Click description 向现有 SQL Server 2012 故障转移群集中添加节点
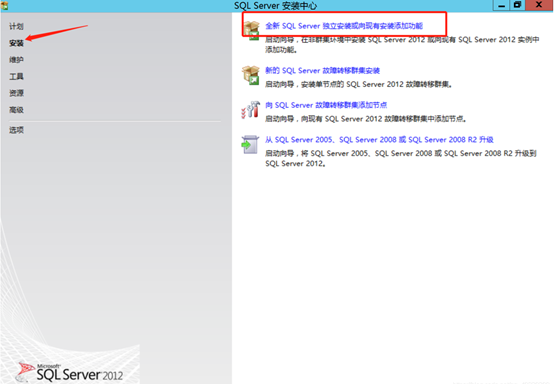This screenshot has width=554, height=384. [x=366, y=119]
